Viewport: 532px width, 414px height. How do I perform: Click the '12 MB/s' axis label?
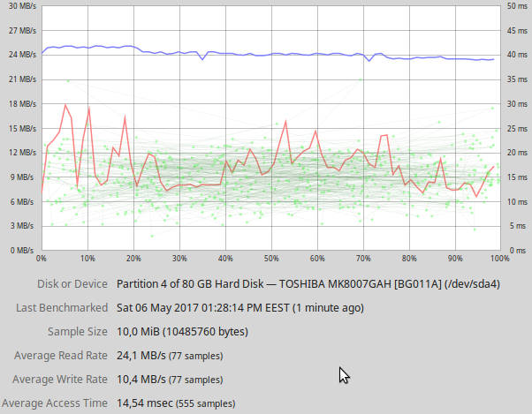(x=22, y=153)
